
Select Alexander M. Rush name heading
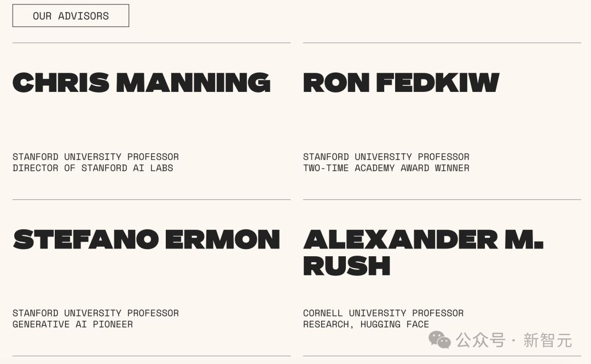pyautogui.click(x=423, y=252)
